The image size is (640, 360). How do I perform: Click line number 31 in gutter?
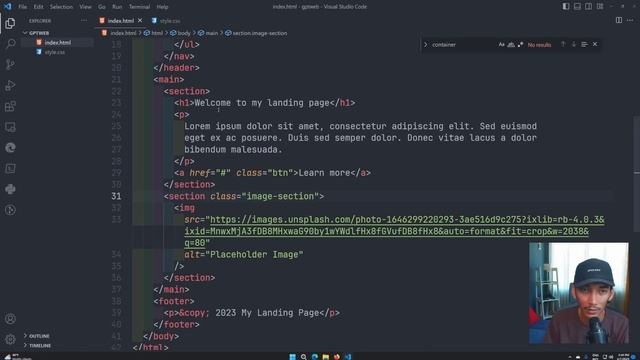tap(116, 196)
